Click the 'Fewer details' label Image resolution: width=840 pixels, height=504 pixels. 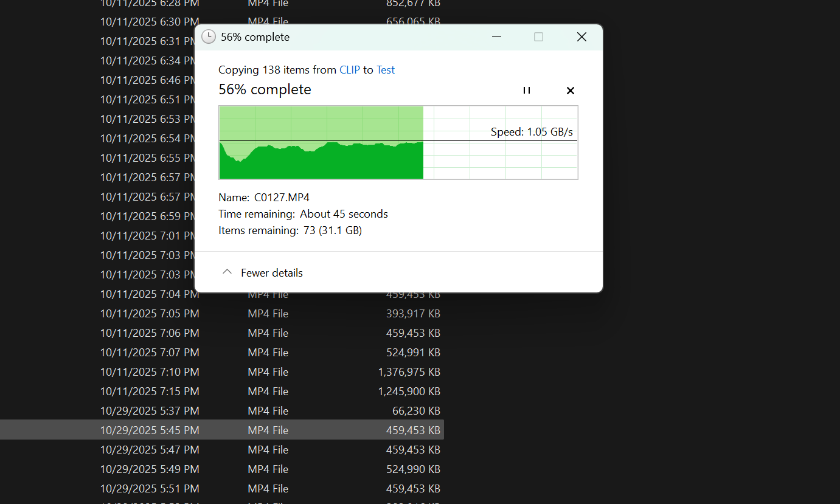pos(272,273)
